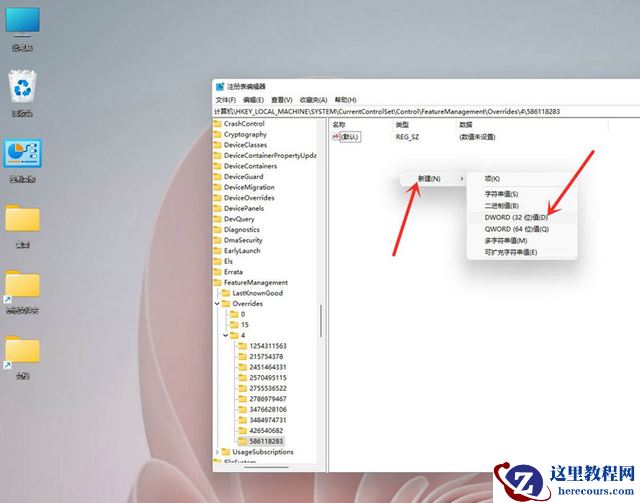The image size is (640, 503).
Task: Open the 编辑(E) menu
Action: [x=253, y=100]
